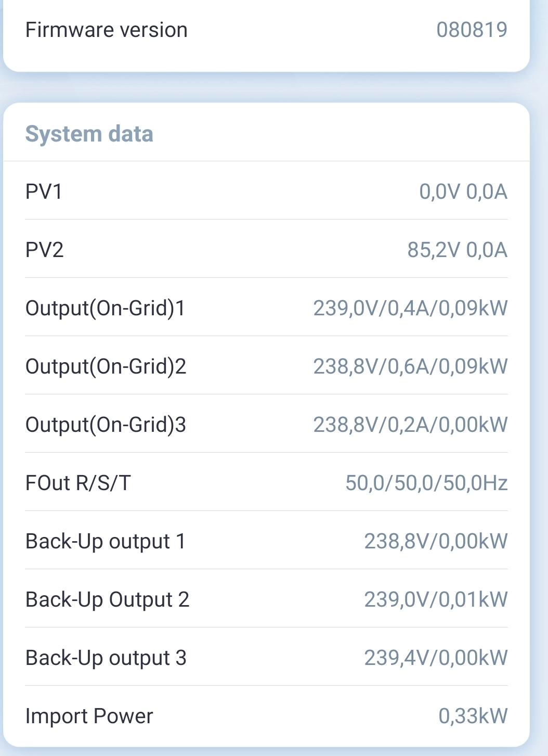Tap the Back-Up Output 2 label
The image size is (548, 756).
107,599
